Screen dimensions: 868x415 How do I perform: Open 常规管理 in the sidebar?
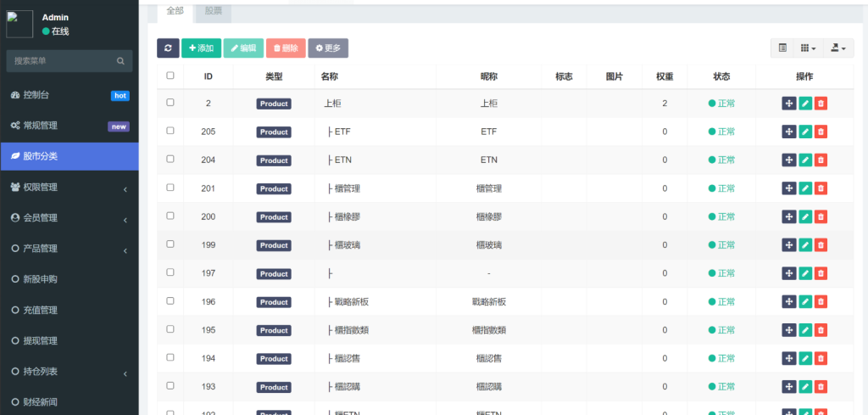pos(70,126)
